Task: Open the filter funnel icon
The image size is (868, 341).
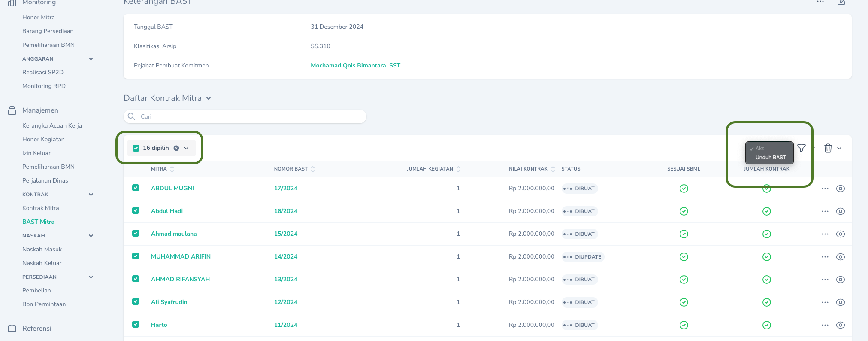Action: pyautogui.click(x=801, y=148)
